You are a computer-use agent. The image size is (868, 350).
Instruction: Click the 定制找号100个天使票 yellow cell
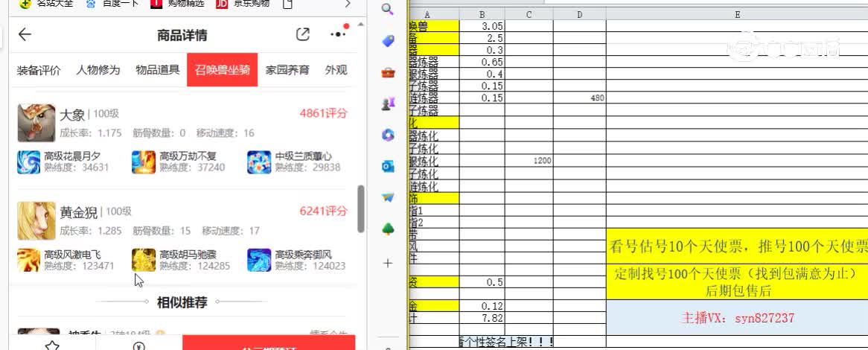coord(738,282)
